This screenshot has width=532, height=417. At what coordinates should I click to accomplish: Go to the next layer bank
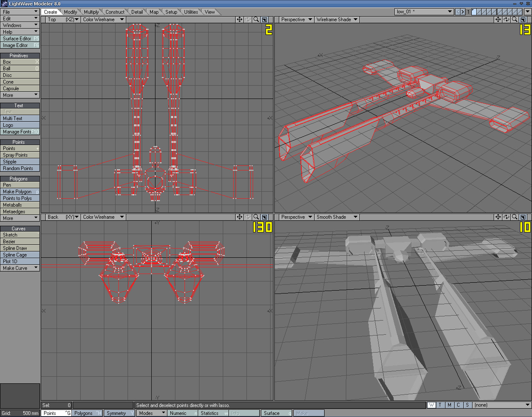[x=463, y=12]
